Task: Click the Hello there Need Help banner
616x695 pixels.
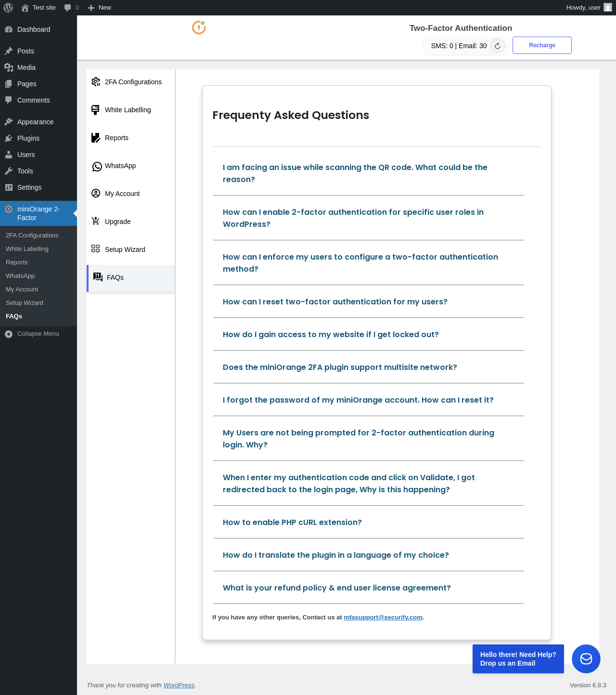Action: [x=518, y=659]
